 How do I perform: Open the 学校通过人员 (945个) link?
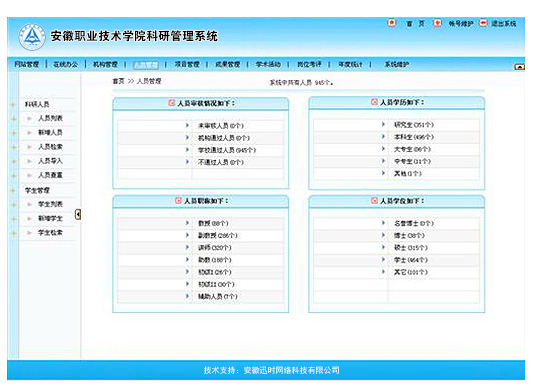[227, 150]
